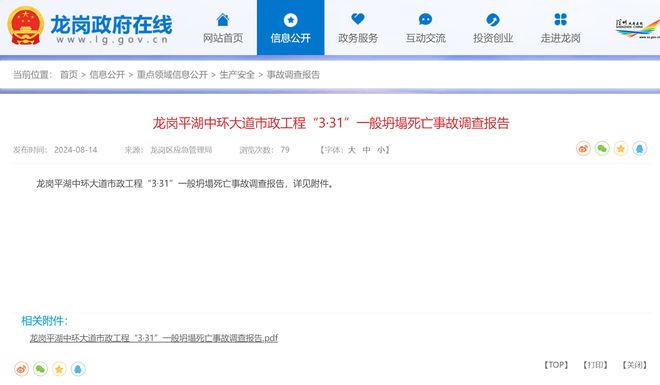Click 【关闭】 close page button
The width and height of the screenshot is (660, 385).
(635, 365)
